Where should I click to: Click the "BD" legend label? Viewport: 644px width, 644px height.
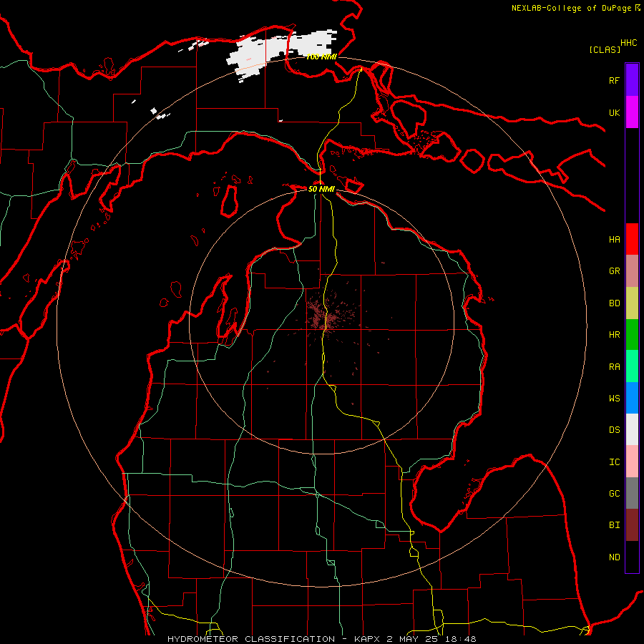[x=614, y=303]
